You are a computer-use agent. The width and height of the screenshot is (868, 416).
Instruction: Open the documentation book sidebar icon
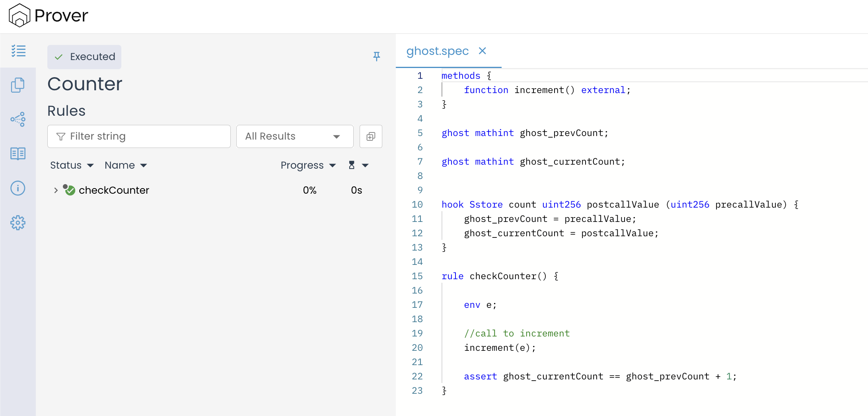(18, 154)
